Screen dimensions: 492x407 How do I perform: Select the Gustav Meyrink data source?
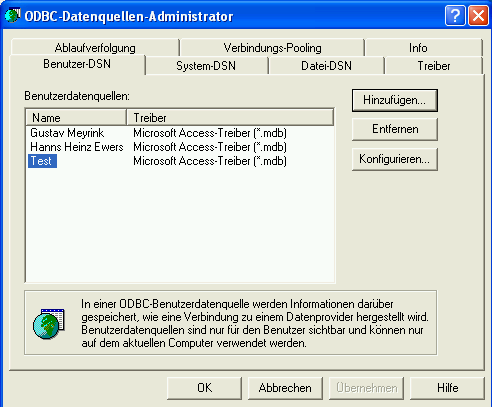[67, 133]
